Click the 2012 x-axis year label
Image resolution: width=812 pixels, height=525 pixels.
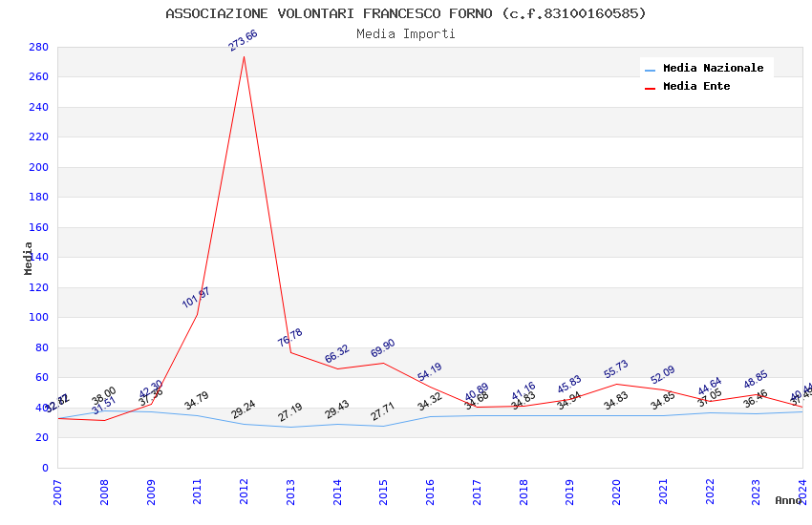point(244,492)
